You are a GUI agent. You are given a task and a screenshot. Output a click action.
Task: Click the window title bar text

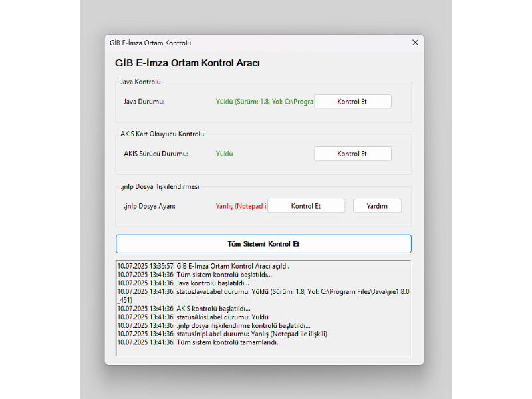point(150,43)
